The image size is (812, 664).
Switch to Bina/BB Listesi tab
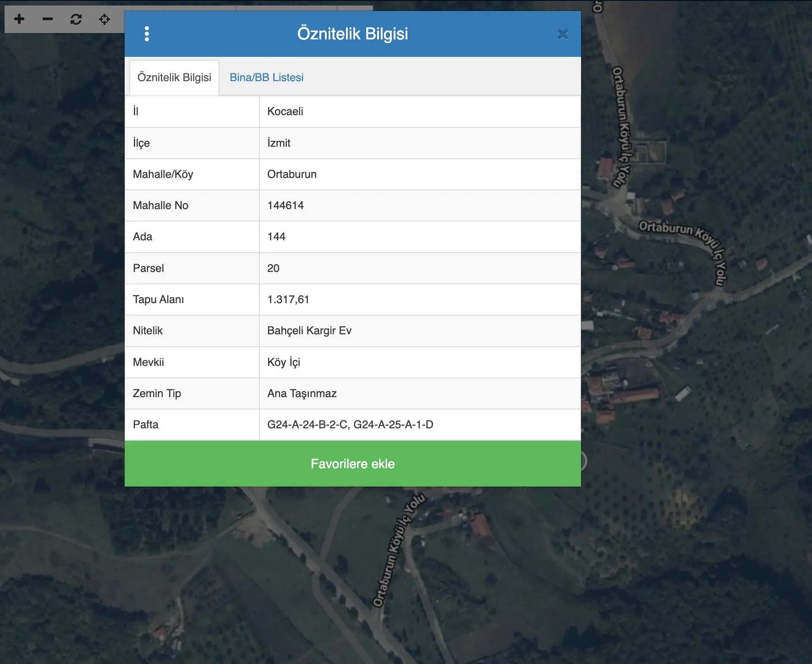[x=266, y=77]
